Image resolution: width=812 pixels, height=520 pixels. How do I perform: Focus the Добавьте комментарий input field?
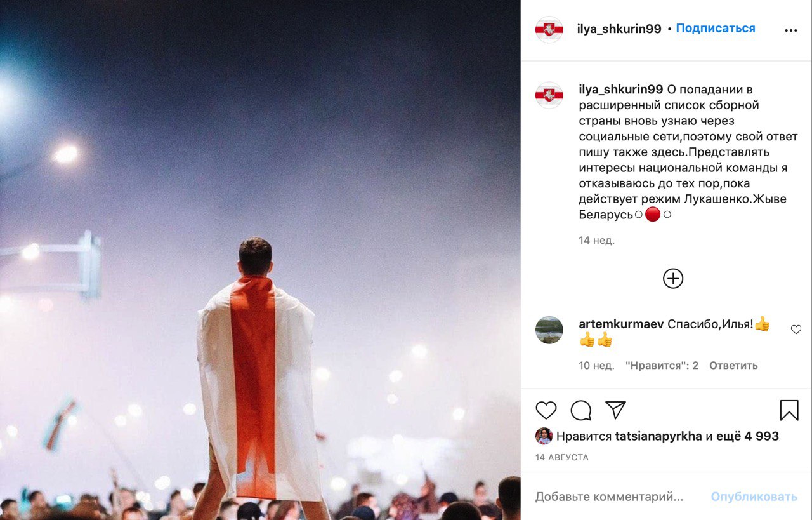pos(610,497)
